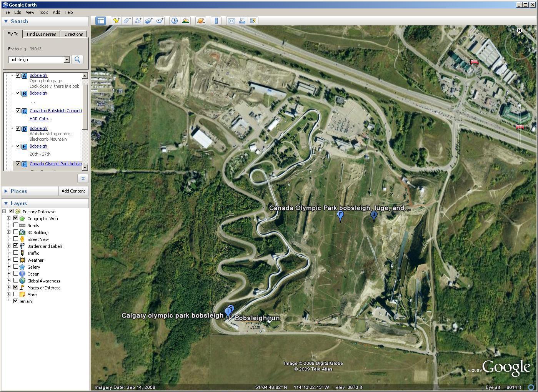Image resolution: width=538 pixels, height=392 pixels.
Task: Collapse the Layers panel triangle
Action: coord(6,203)
